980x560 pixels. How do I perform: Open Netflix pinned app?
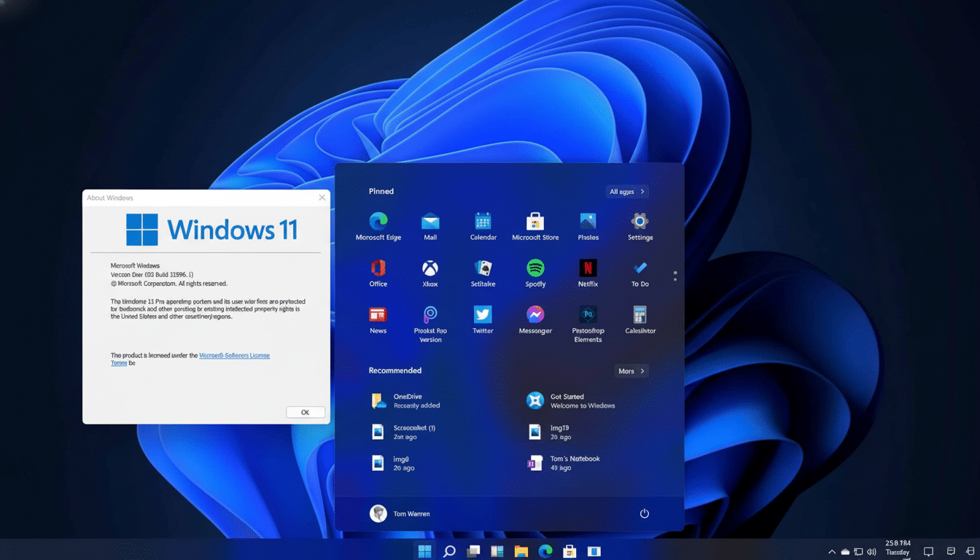point(588,271)
